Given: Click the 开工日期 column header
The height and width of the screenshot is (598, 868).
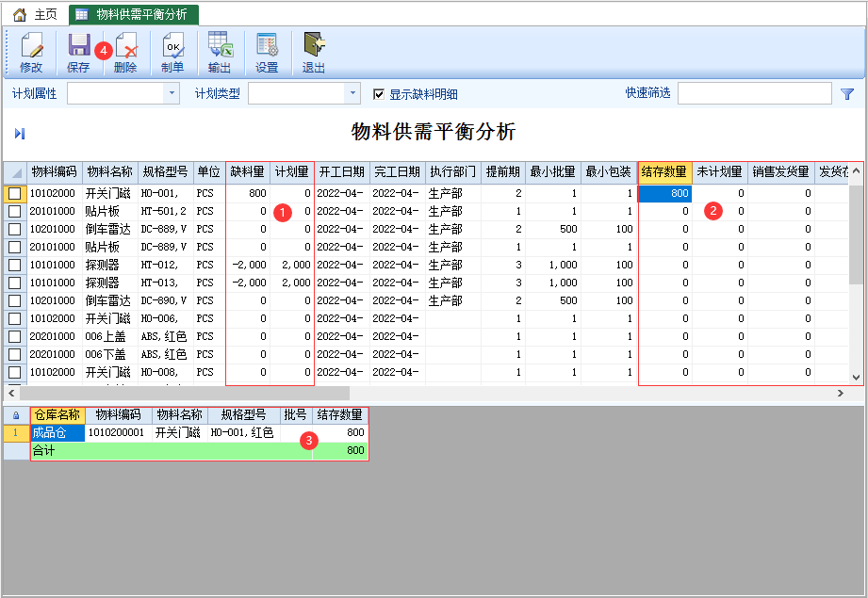Looking at the screenshot, I should 342,172.
